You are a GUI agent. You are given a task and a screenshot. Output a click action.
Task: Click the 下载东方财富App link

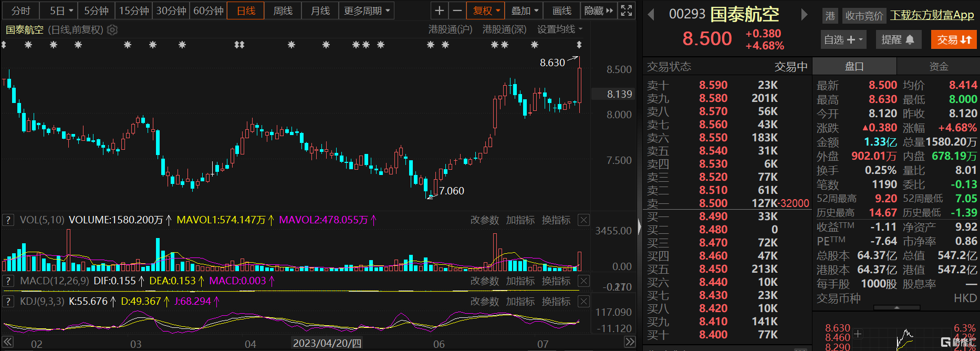tap(932, 15)
